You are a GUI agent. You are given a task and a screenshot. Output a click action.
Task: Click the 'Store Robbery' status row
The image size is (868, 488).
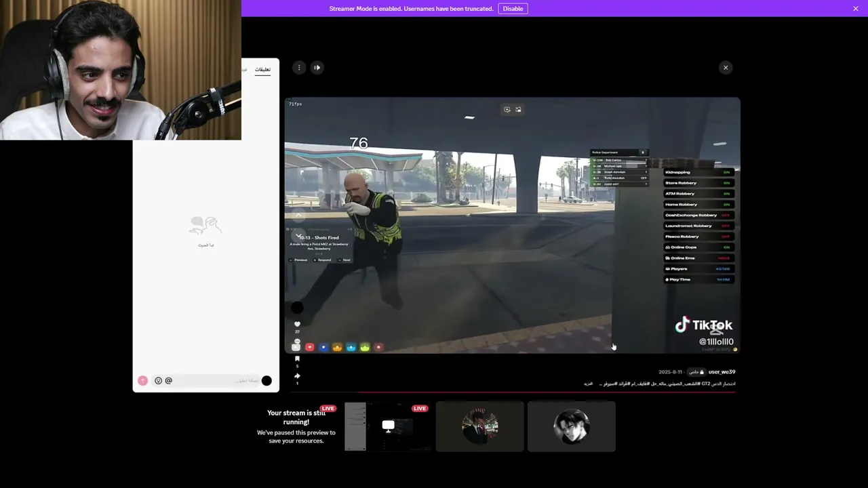click(699, 183)
